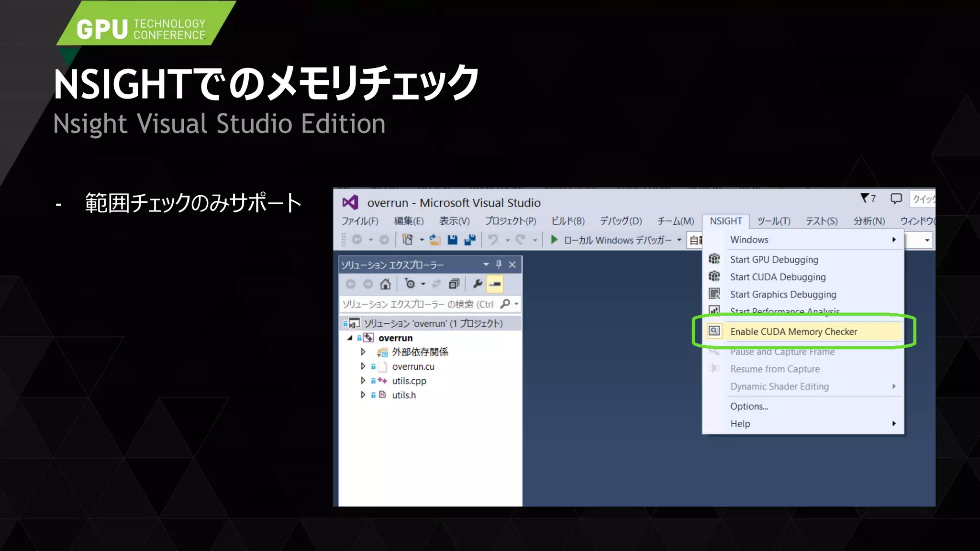980x551 pixels.
Task: Toggle preview selected items button
Action: (x=495, y=284)
